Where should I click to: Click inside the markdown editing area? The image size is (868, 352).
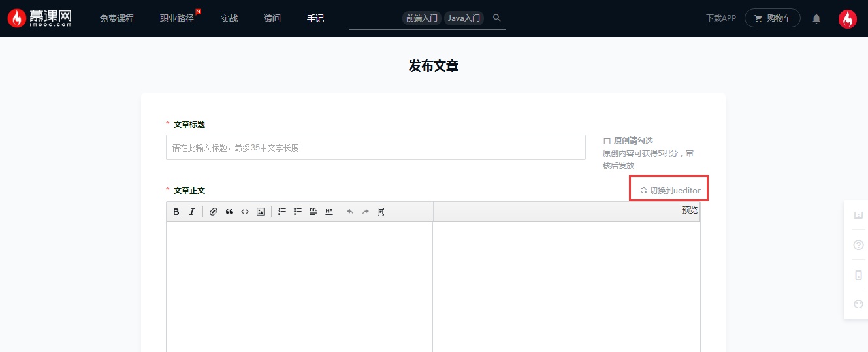[299, 287]
